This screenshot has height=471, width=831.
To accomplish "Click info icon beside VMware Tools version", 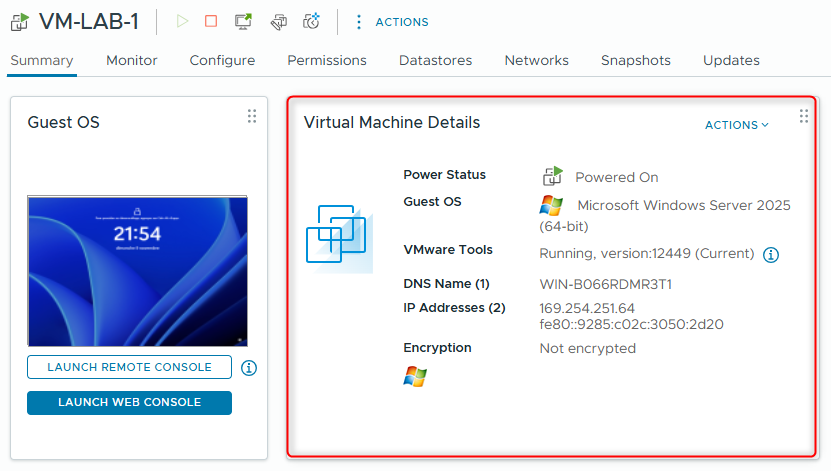I will click(x=771, y=255).
